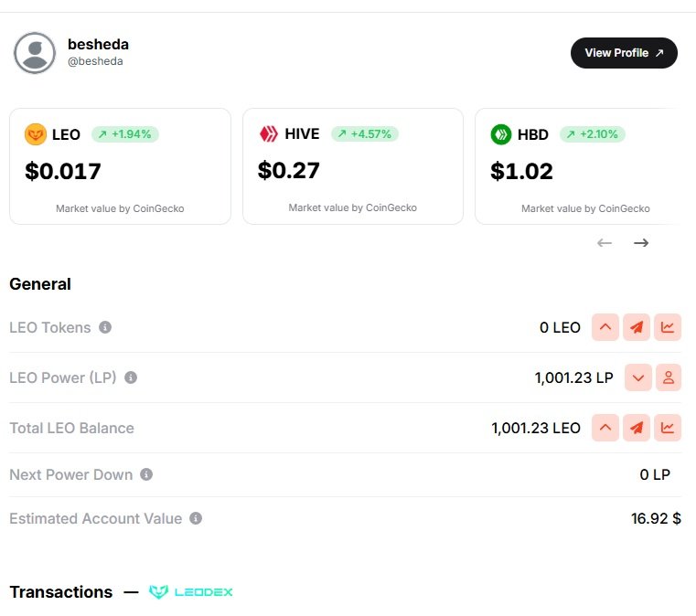This screenshot has height=616, width=696.
Task: Show info for Next Power Down
Action: 146,474
